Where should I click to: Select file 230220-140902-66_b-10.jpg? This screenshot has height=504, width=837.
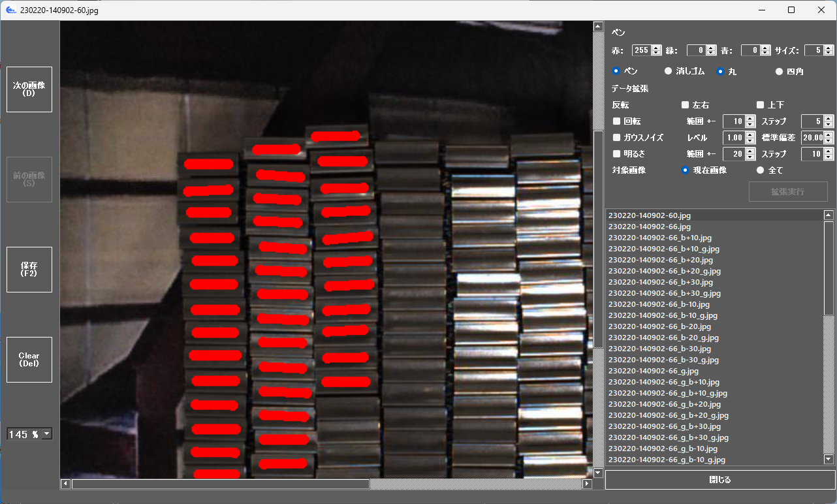(715, 304)
